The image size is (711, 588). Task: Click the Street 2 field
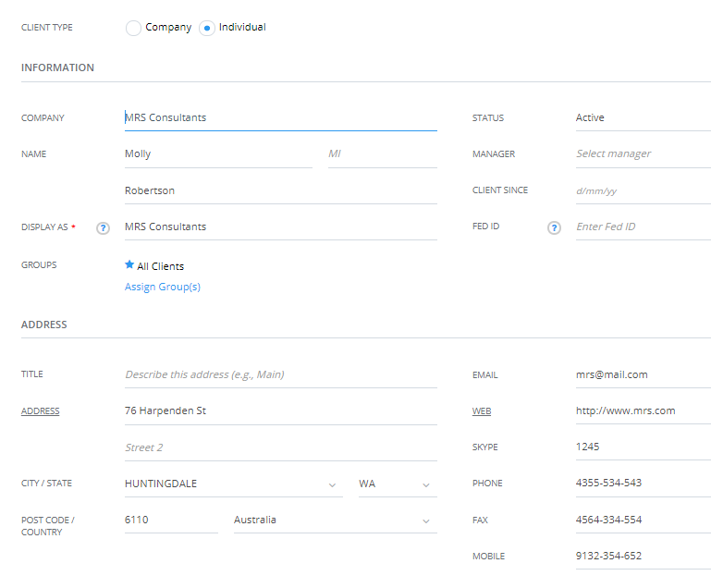tap(281, 447)
